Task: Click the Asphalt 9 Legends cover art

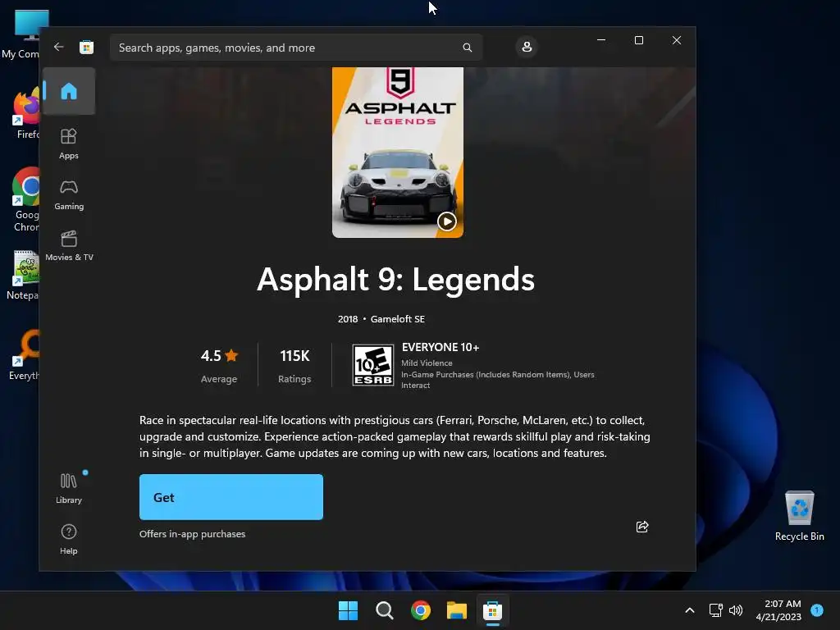Action: pos(398,152)
